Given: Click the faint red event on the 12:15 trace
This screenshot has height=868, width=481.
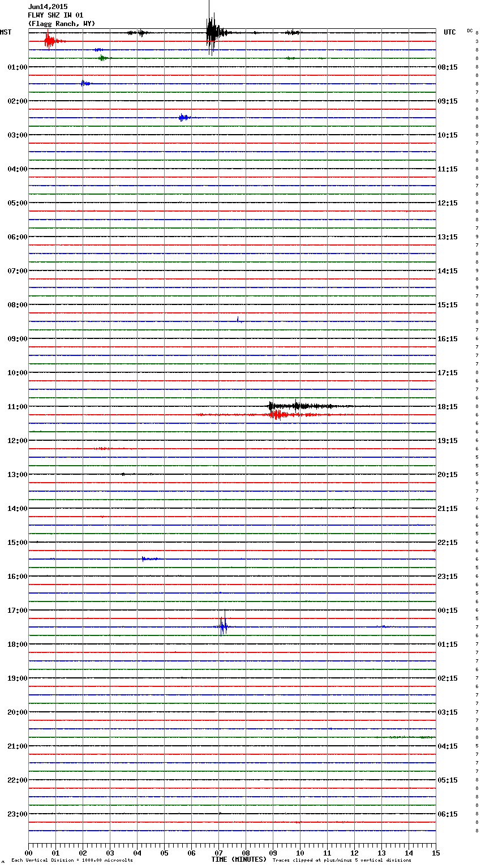Looking at the screenshot, I should (x=103, y=448).
